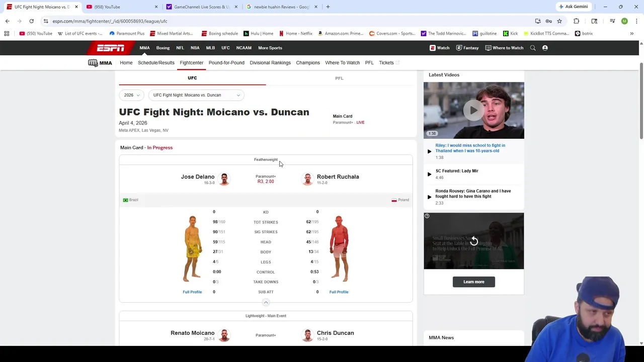The image size is (644, 362).
Task: Click the ad info question mark icon
Action: click(x=427, y=216)
